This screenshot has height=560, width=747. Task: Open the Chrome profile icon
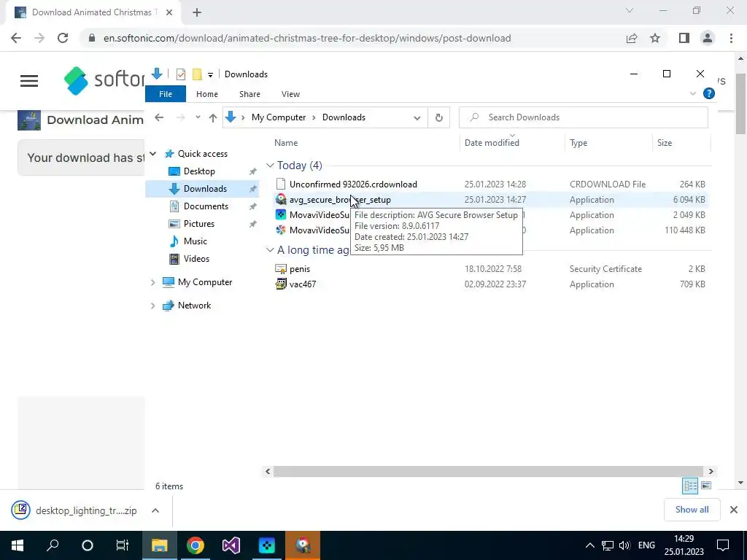coord(708,38)
